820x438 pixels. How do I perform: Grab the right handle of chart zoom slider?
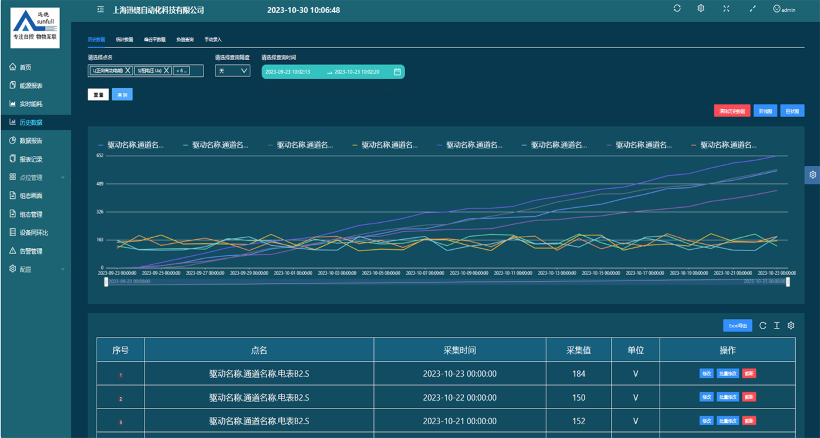pyautogui.click(x=788, y=282)
